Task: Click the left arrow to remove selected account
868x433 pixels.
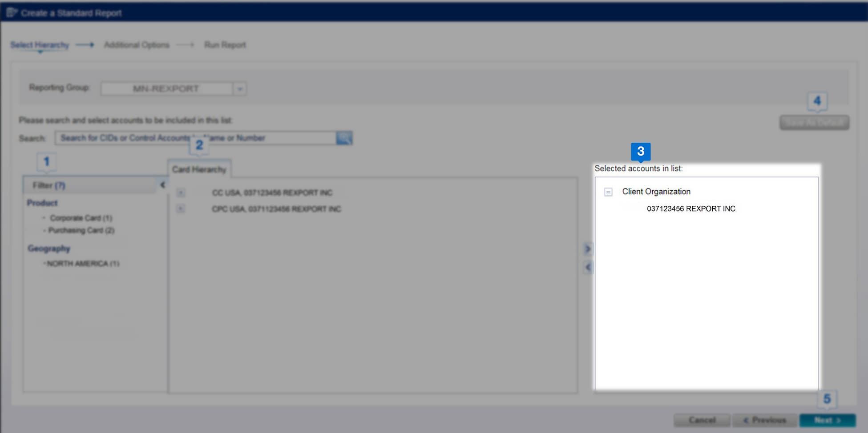Action: click(x=588, y=267)
